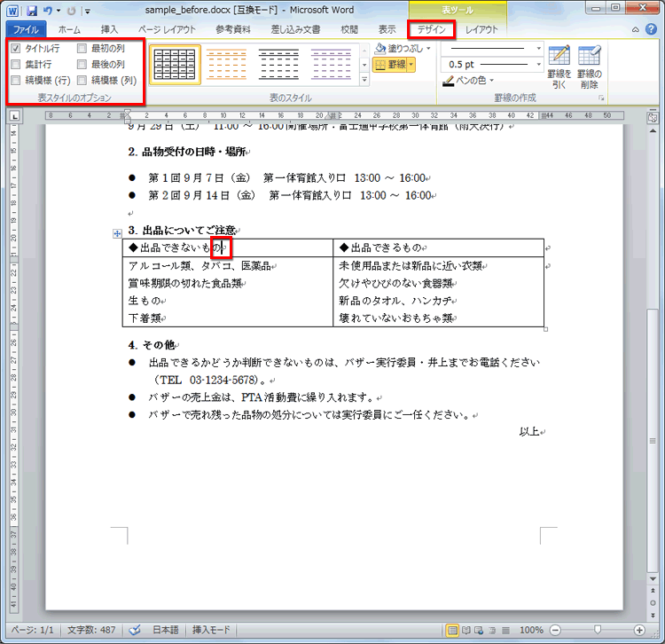Open the browse object selector circle

[653, 603]
